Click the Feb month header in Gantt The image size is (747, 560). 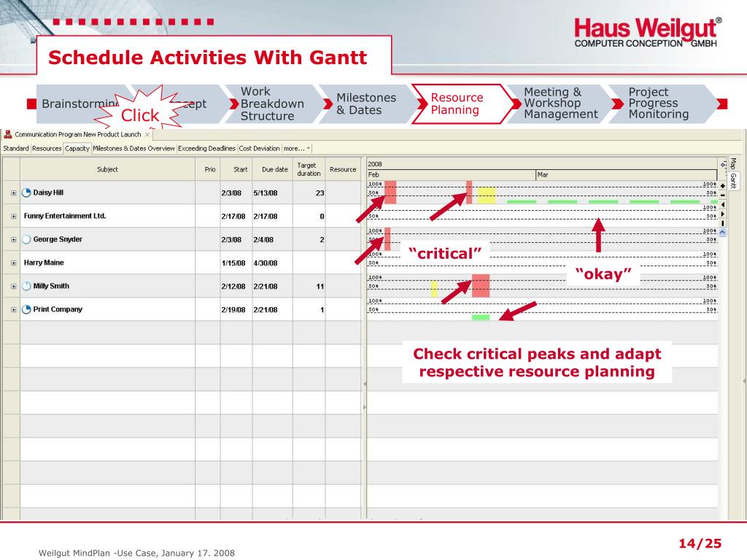coord(451,175)
